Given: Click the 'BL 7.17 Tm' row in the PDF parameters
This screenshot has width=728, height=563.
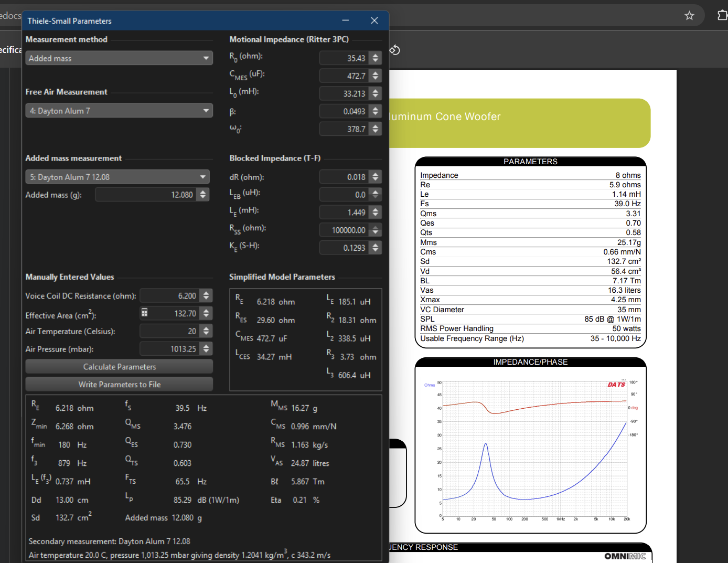Looking at the screenshot, I should click(530, 281).
